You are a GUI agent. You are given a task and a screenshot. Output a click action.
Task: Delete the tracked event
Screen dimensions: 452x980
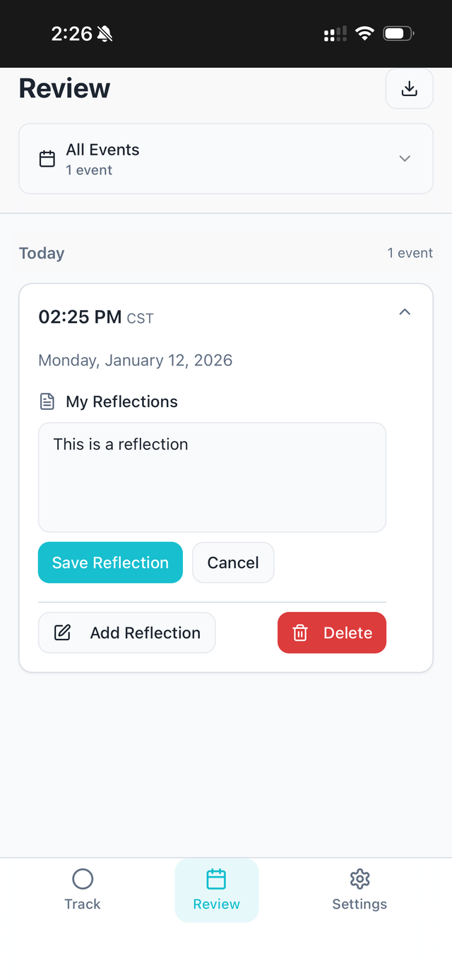coord(332,632)
